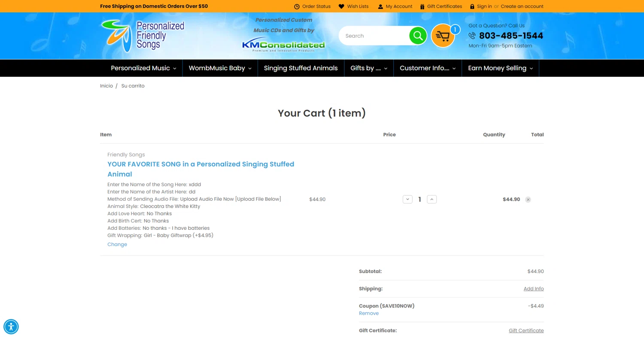The width and height of the screenshot is (644, 337).
Task: Open the orange shopping cart icon
Action: [443, 36]
